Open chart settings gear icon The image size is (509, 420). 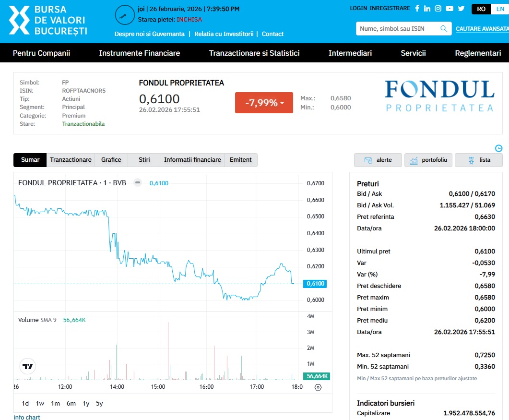(x=318, y=387)
